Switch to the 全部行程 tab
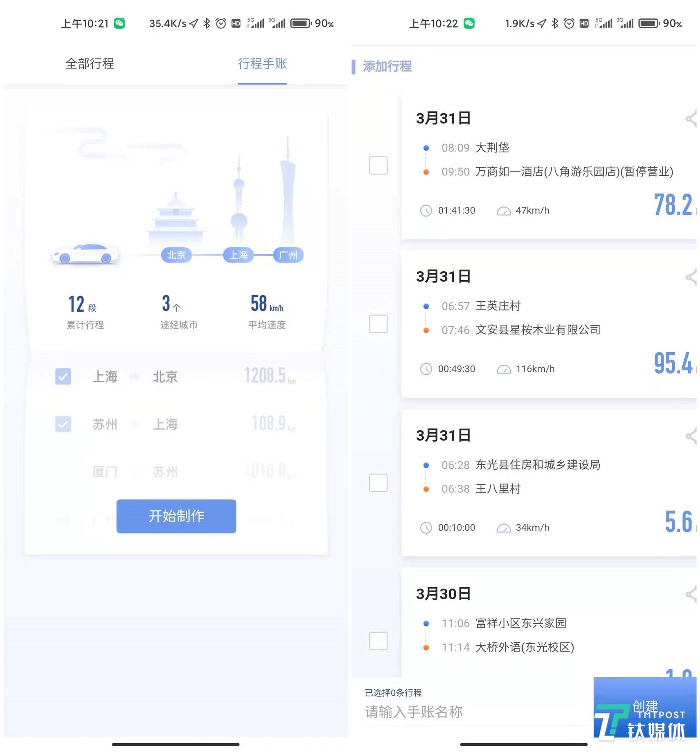 tap(90, 64)
